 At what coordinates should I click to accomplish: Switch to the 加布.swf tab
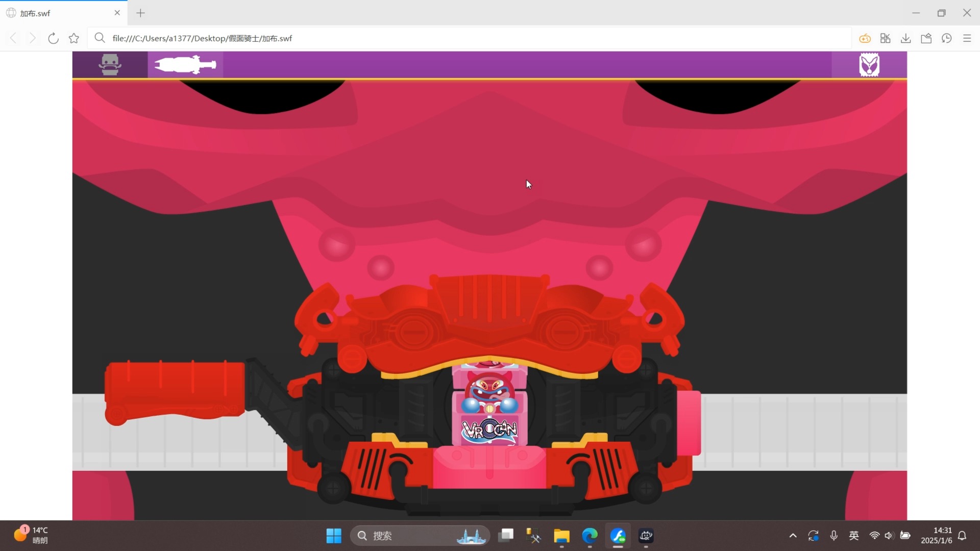coord(64,13)
